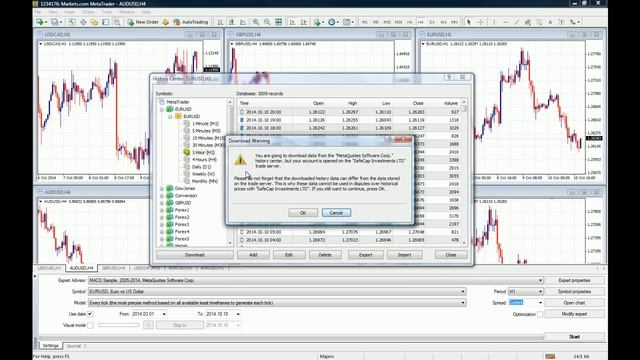640x360 pixels.
Task: Open the Periods clock toolbar icon
Action: click(x=332, y=22)
